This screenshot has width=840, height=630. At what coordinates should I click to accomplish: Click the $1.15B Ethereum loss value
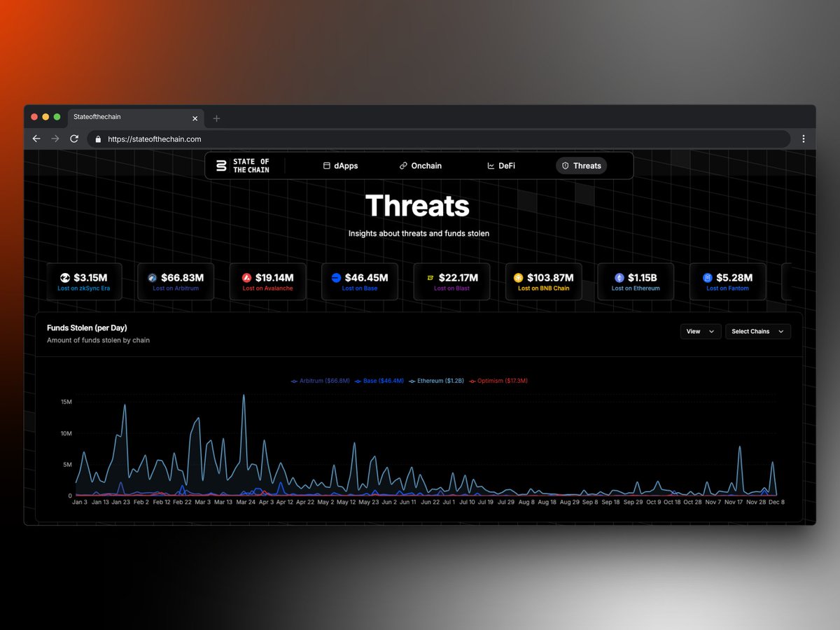pyautogui.click(x=643, y=278)
